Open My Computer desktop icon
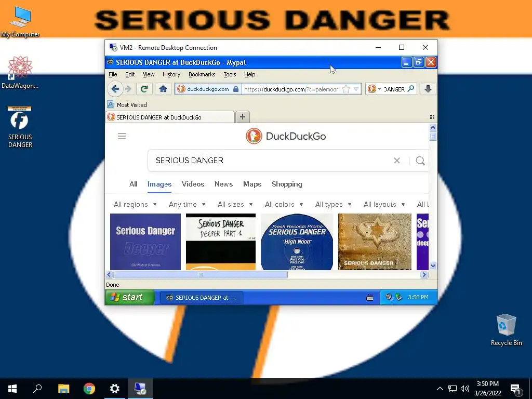Viewport: 532px width, 399px height. (20, 21)
